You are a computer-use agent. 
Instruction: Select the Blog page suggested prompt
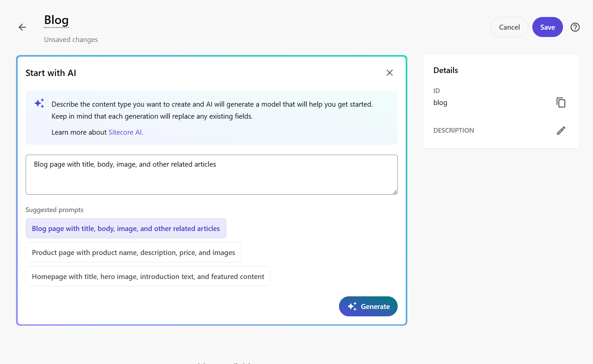[x=126, y=228]
